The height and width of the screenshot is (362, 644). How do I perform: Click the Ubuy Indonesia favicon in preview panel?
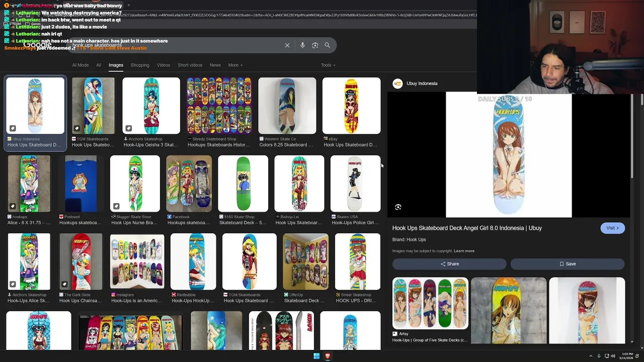(397, 83)
